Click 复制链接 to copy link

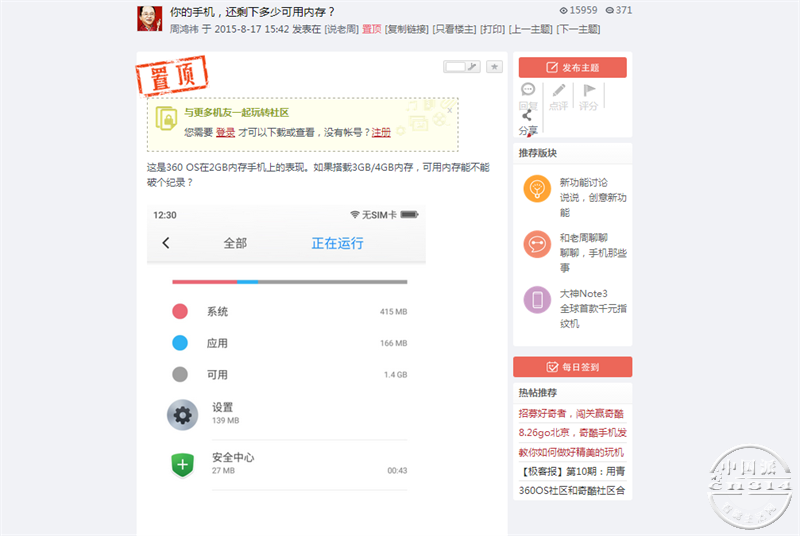click(x=407, y=29)
